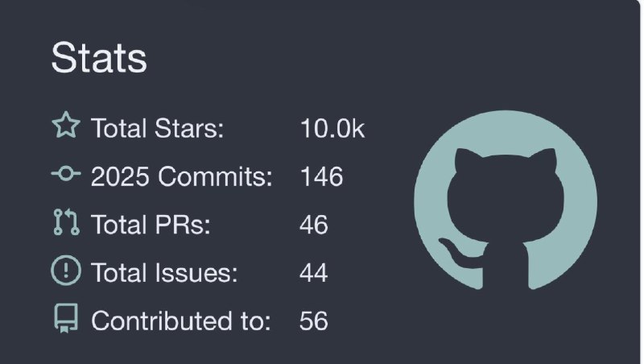
Task: Click the Total Stars label
Action: [157, 128]
